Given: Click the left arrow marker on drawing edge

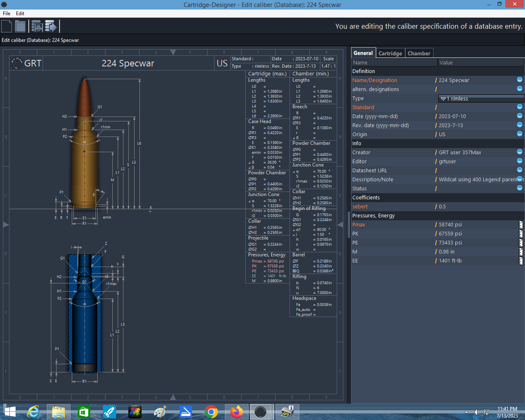Looking at the screenshot, I should [340, 224].
